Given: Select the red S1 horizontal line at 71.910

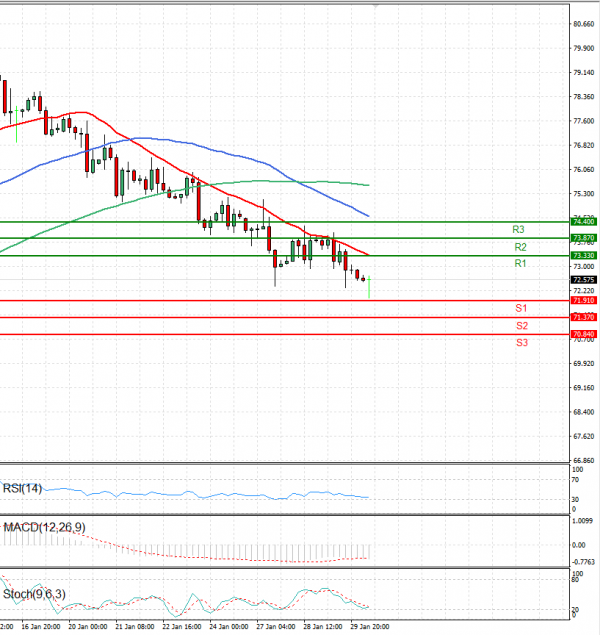Looking at the screenshot, I should pyautogui.click(x=285, y=300).
